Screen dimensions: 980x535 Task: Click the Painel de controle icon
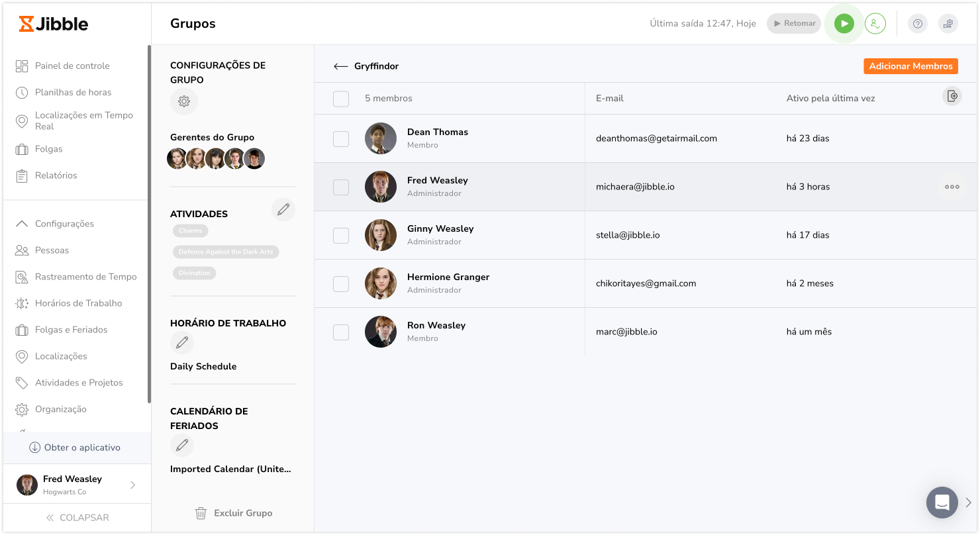click(x=22, y=66)
